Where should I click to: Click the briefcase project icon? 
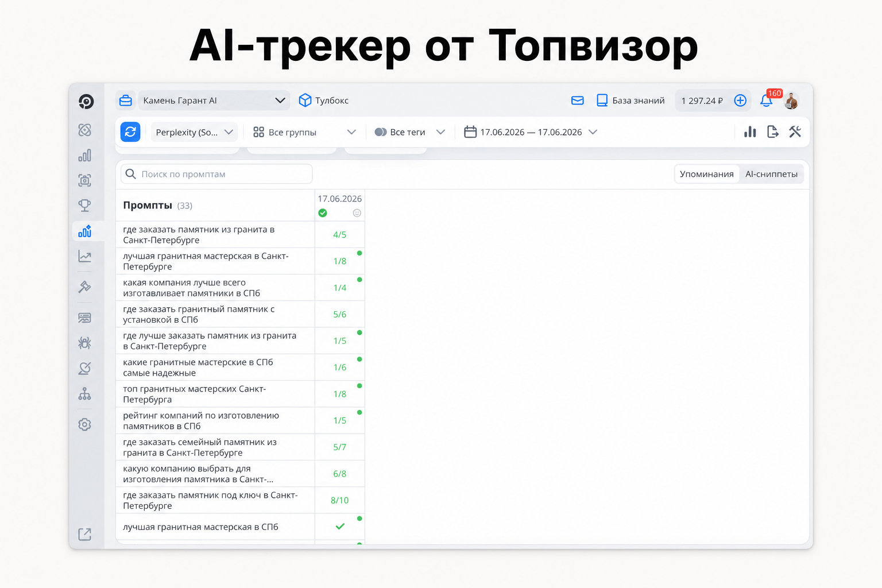(126, 100)
